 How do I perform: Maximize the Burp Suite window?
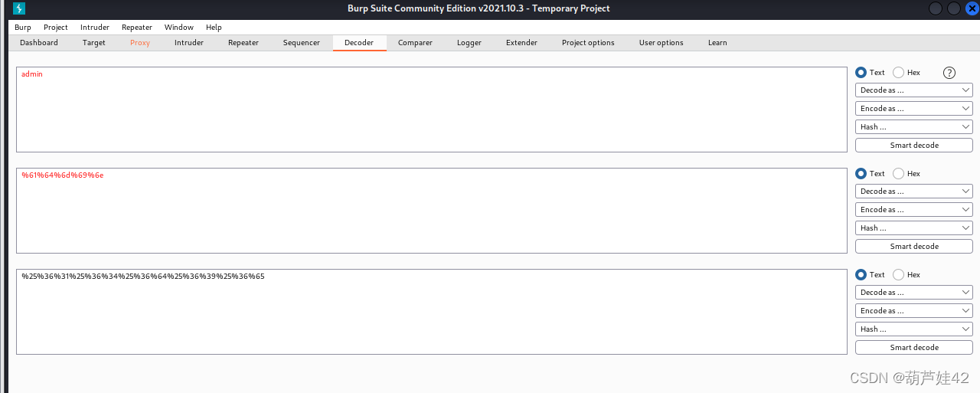[x=954, y=8]
